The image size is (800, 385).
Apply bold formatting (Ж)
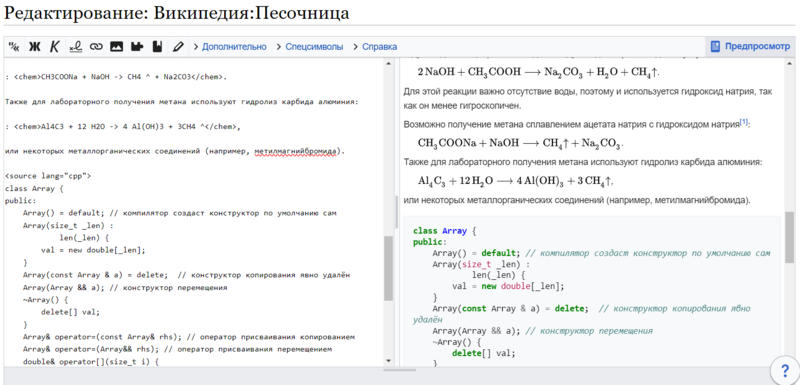coord(34,47)
